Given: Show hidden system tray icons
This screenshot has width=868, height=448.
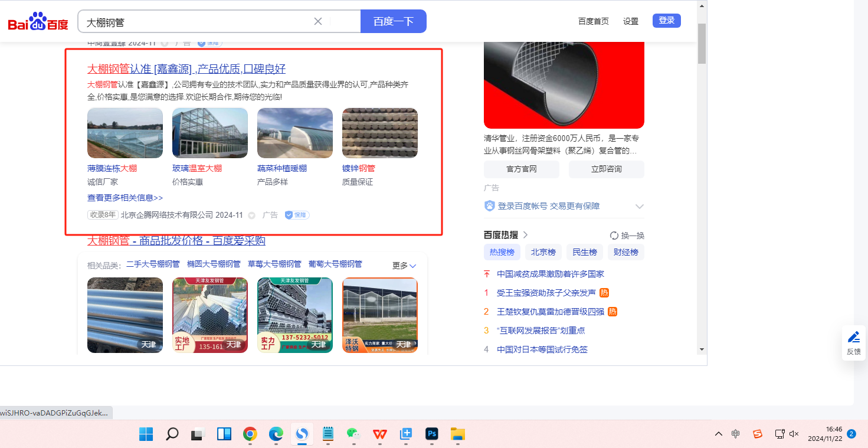Looking at the screenshot, I should [x=718, y=434].
